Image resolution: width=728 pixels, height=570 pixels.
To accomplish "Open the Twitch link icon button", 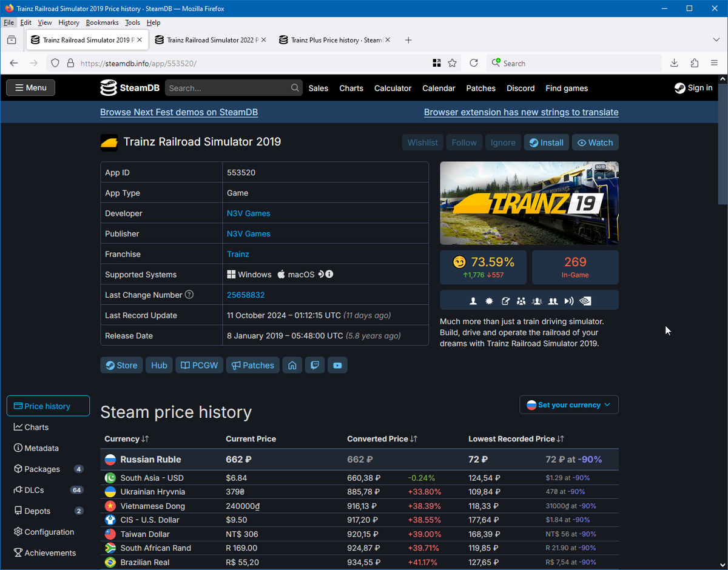I will pos(315,365).
